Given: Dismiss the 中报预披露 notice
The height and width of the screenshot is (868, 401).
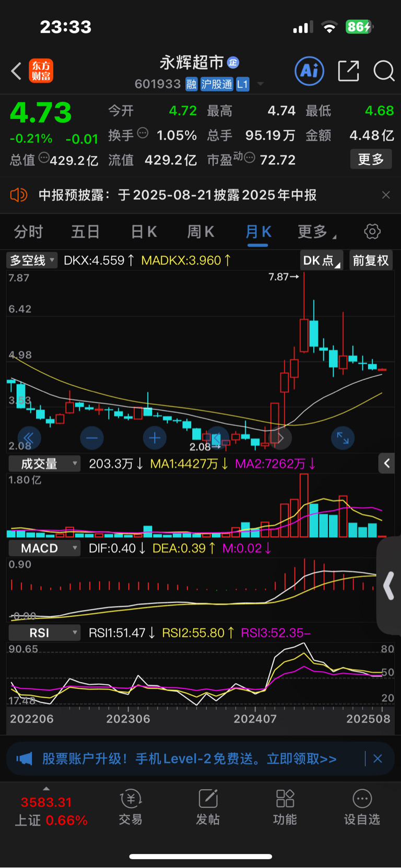Looking at the screenshot, I should coord(386,195).
